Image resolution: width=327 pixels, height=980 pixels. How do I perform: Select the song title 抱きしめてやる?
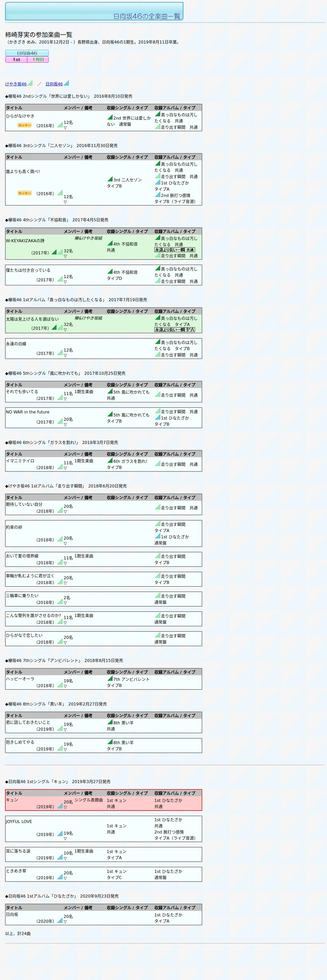pyautogui.click(x=20, y=742)
